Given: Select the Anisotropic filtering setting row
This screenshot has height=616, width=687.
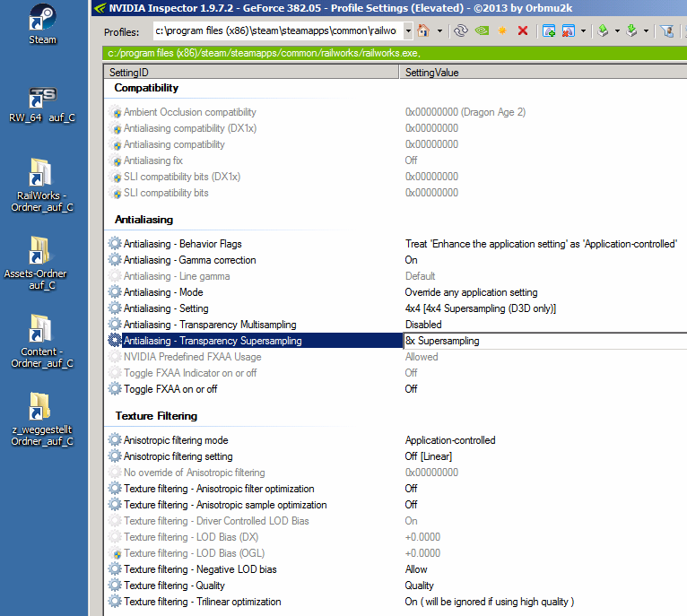Looking at the screenshot, I should [396, 456].
